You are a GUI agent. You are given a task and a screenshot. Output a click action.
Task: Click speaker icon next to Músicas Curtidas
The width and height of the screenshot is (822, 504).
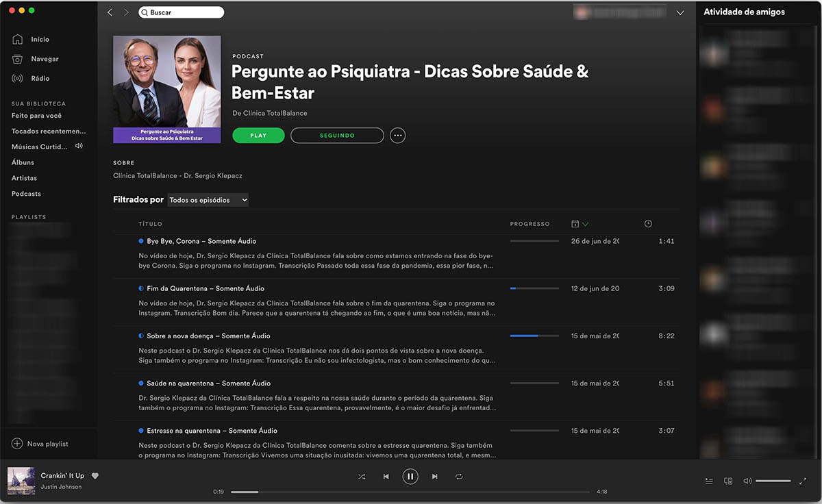[79, 146]
